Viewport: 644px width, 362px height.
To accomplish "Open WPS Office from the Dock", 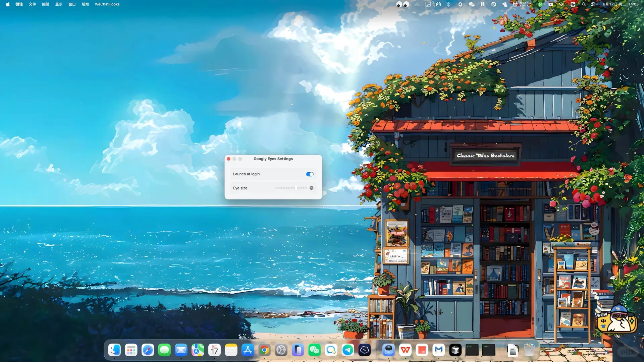I will click(x=405, y=350).
